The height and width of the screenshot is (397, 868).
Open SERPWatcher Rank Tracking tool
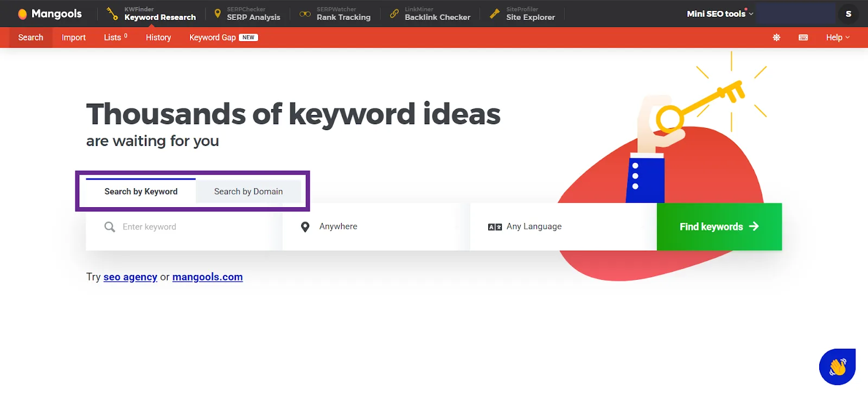(x=335, y=14)
